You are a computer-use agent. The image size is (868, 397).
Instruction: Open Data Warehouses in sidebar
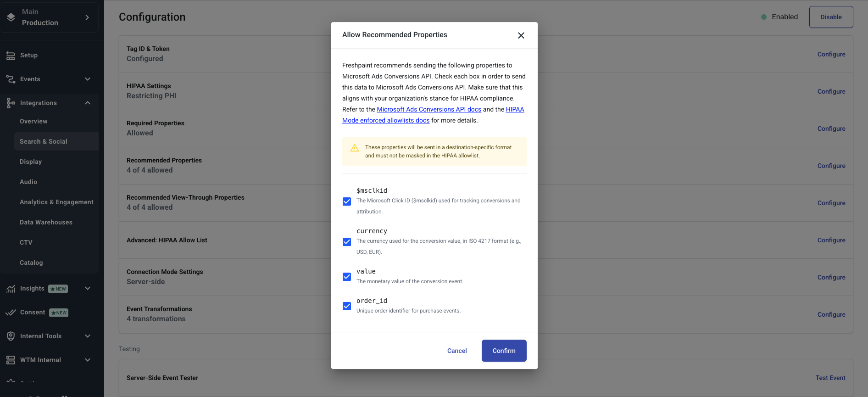point(46,222)
